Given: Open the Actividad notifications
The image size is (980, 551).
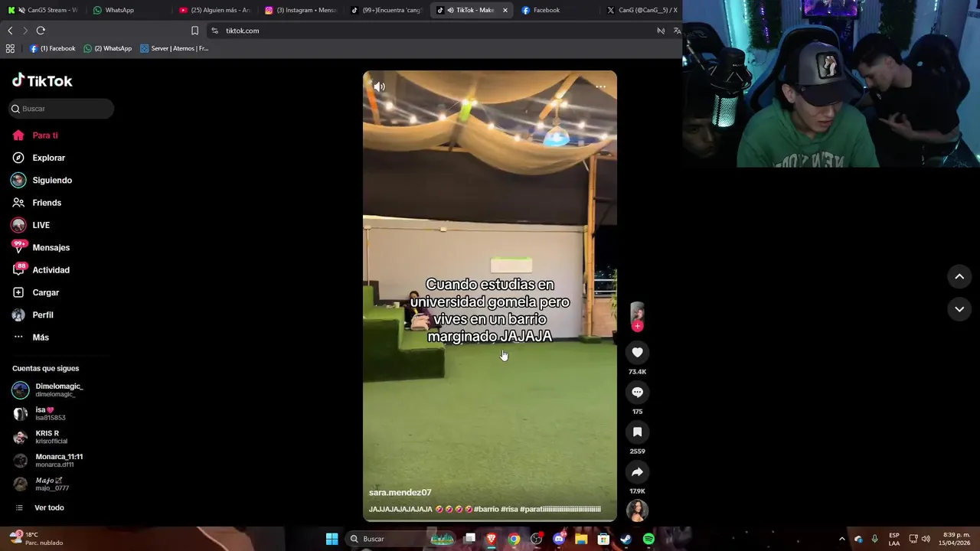Looking at the screenshot, I should 41,270.
